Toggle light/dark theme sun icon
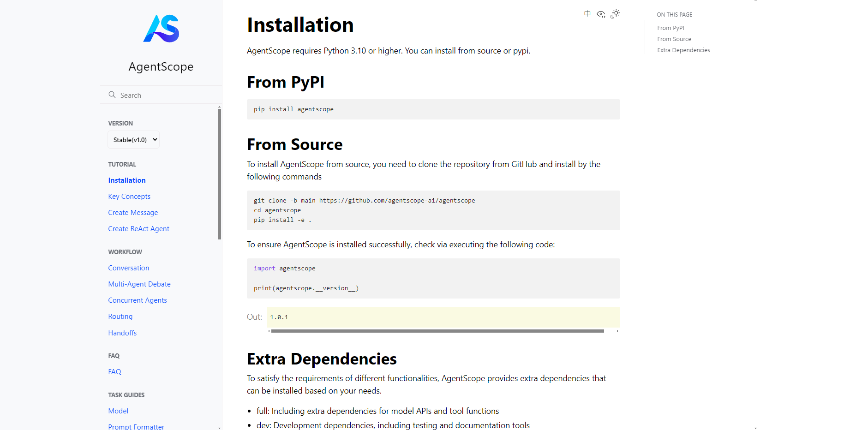This screenshot has width=868, height=430. [615, 14]
